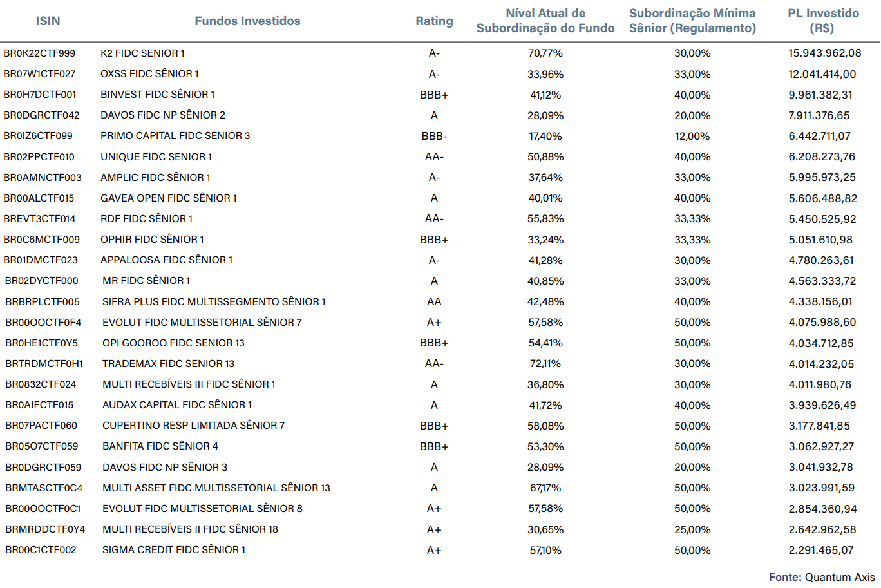Viewport: 881px width, 588px height.
Task: Select the AA rating for SIFRA PLUS
Action: point(434,302)
